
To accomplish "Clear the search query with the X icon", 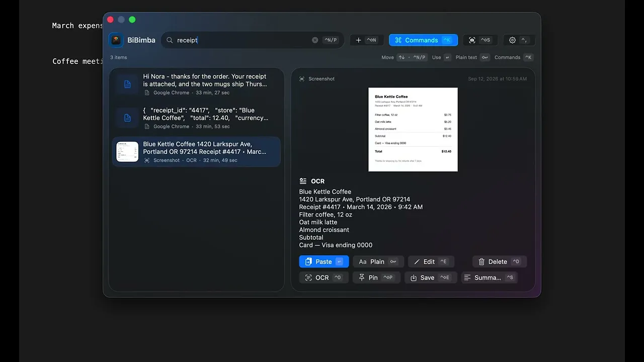I will click(315, 40).
